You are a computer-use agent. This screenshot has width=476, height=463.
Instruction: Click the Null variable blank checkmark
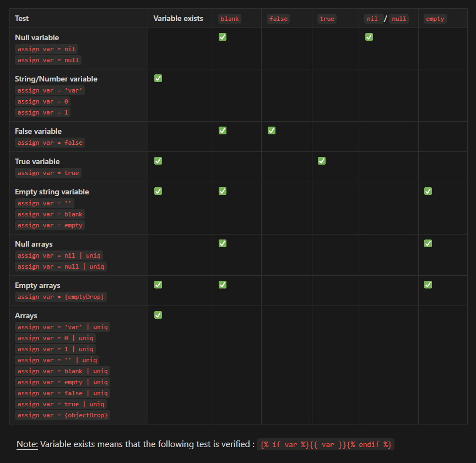(x=223, y=37)
